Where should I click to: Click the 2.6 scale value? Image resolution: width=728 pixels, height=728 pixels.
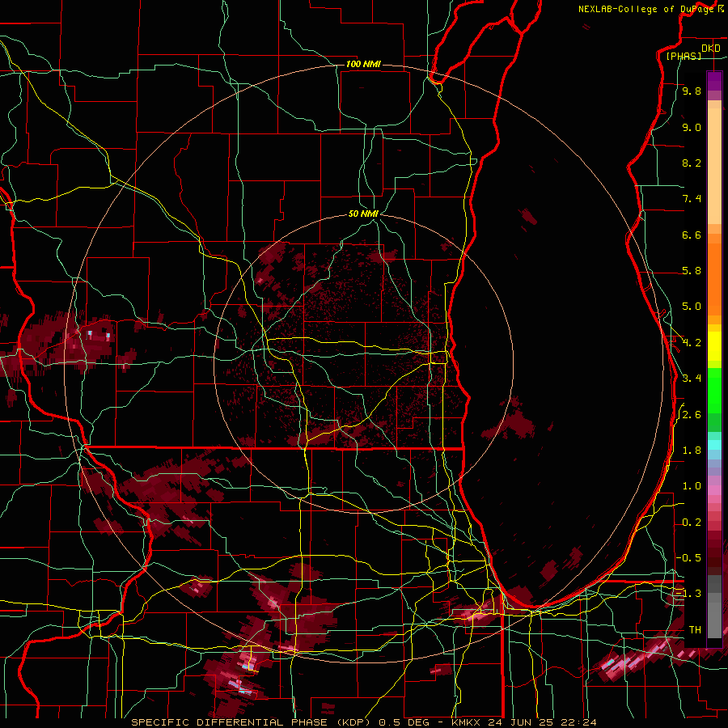pos(692,415)
